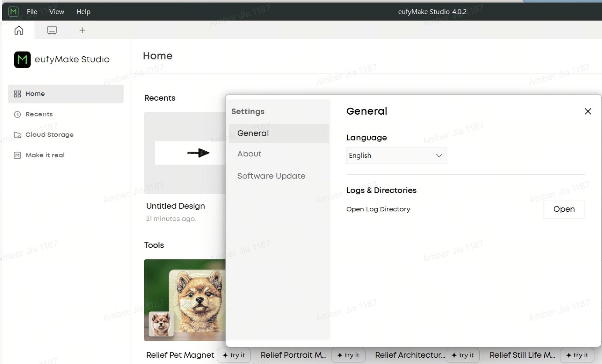Click the Relief Still Life M... label
This screenshot has height=364, width=602.
click(522, 355)
